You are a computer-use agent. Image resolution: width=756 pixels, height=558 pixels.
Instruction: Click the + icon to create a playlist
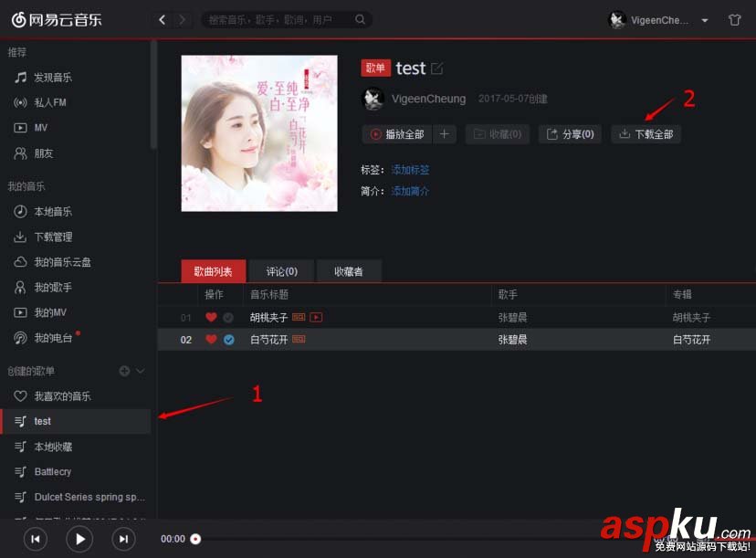122,371
